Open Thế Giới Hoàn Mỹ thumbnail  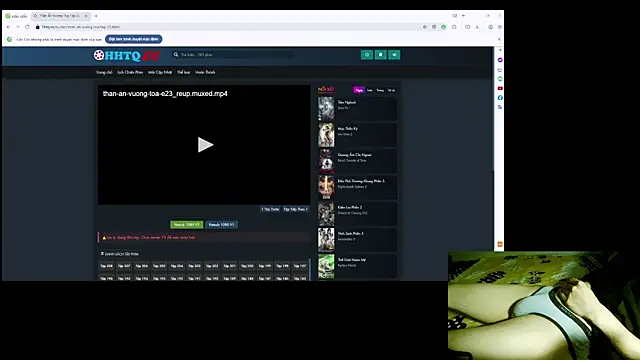pyautogui.click(x=326, y=266)
